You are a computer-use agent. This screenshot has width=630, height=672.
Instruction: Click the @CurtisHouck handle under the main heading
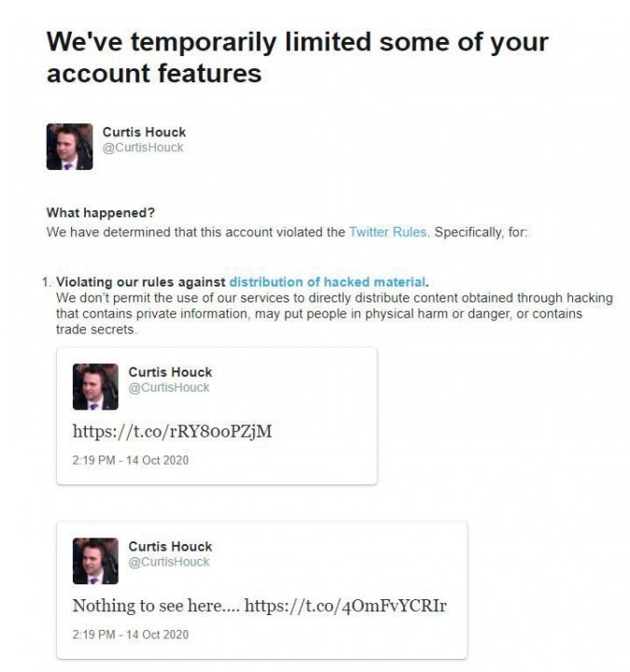tap(143, 147)
